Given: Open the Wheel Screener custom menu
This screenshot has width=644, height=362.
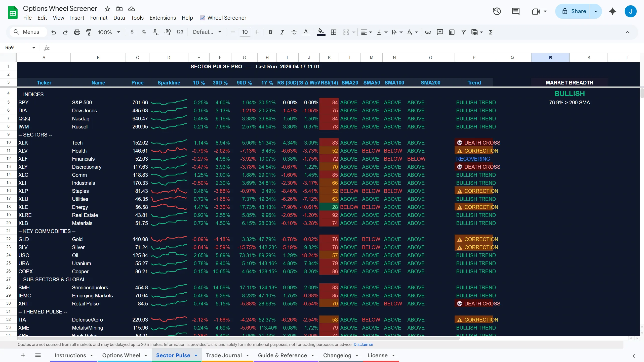Looking at the screenshot, I should pyautogui.click(x=223, y=18).
